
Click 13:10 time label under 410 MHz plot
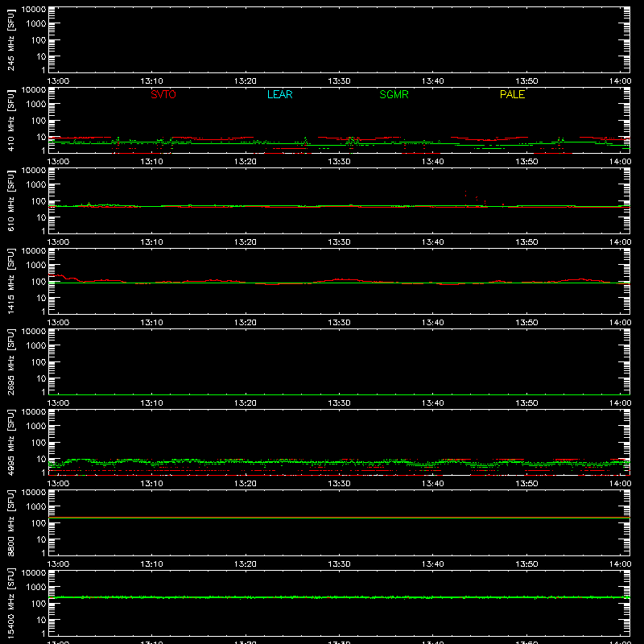[x=151, y=162]
